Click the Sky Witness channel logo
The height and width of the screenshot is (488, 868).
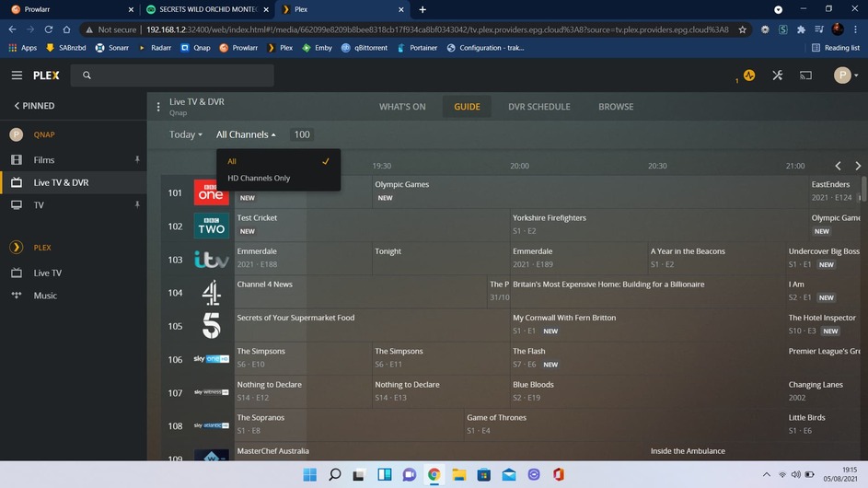212,392
